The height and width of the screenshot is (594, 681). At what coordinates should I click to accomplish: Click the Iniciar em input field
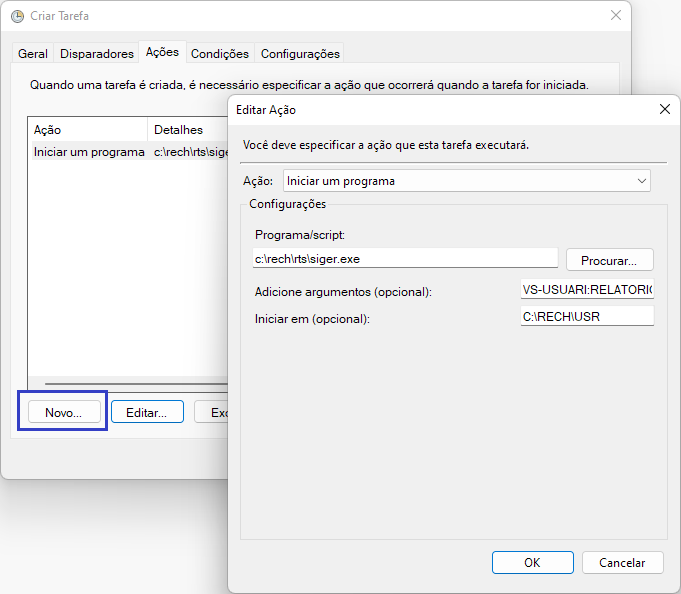pyautogui.click(x=587, y=316)
